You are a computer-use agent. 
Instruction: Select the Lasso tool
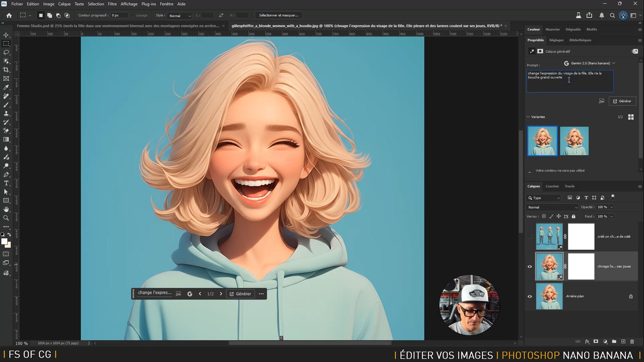(x=6, y=52)
